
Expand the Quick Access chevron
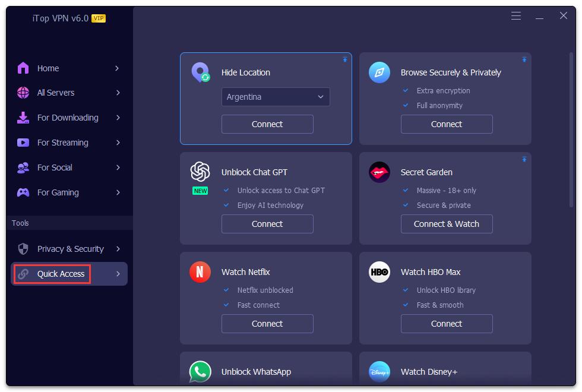(x=118, y=274)
